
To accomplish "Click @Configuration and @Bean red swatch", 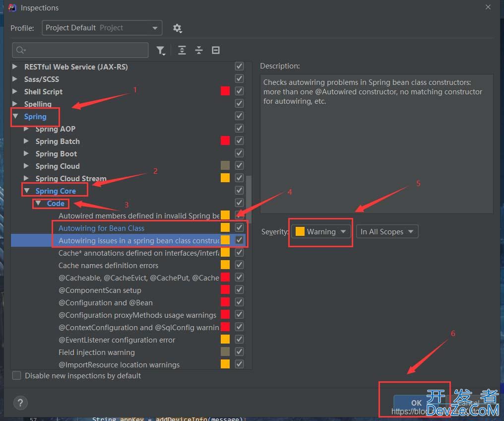I will click(x=225, y=302).
